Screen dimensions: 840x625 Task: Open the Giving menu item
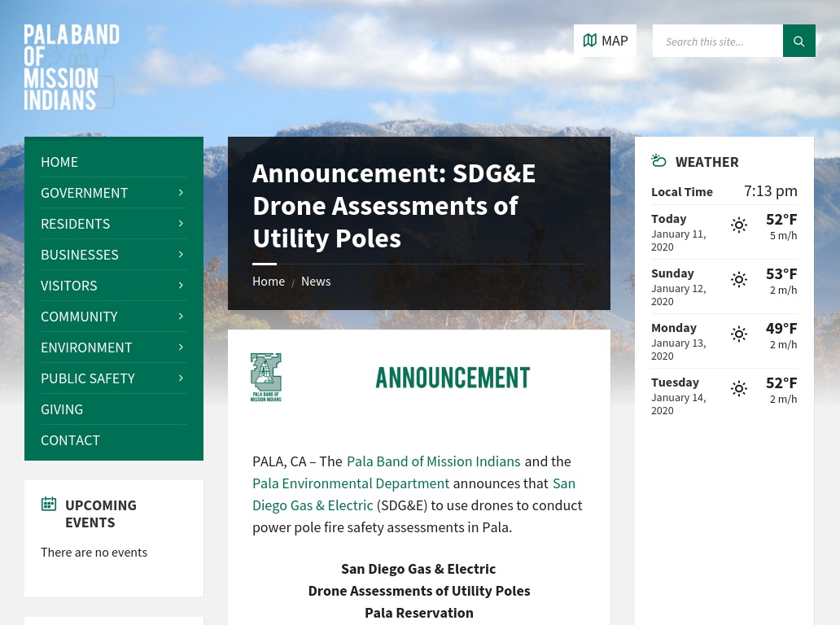62,409
